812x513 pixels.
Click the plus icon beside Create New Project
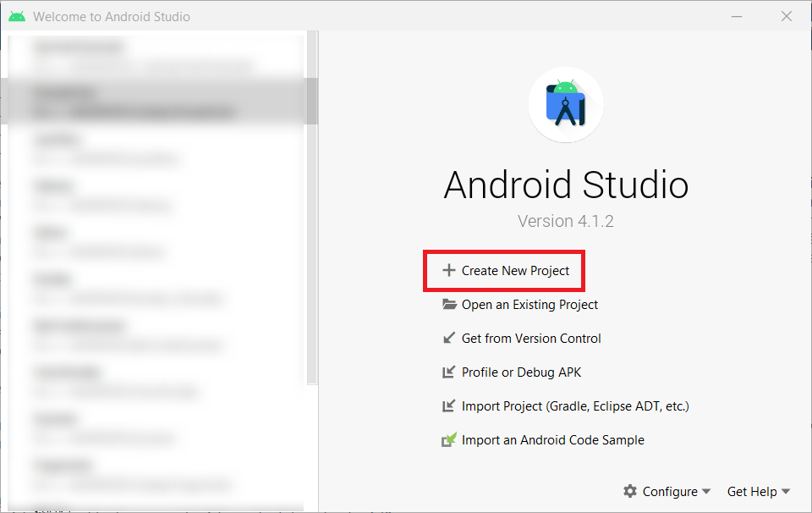tap(448, 271)
